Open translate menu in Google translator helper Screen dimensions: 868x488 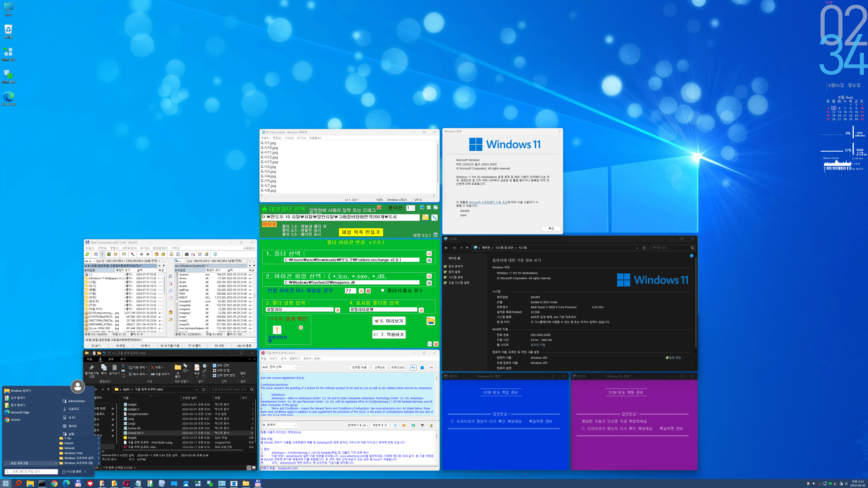pyautogui.click(x=283, y=359)
